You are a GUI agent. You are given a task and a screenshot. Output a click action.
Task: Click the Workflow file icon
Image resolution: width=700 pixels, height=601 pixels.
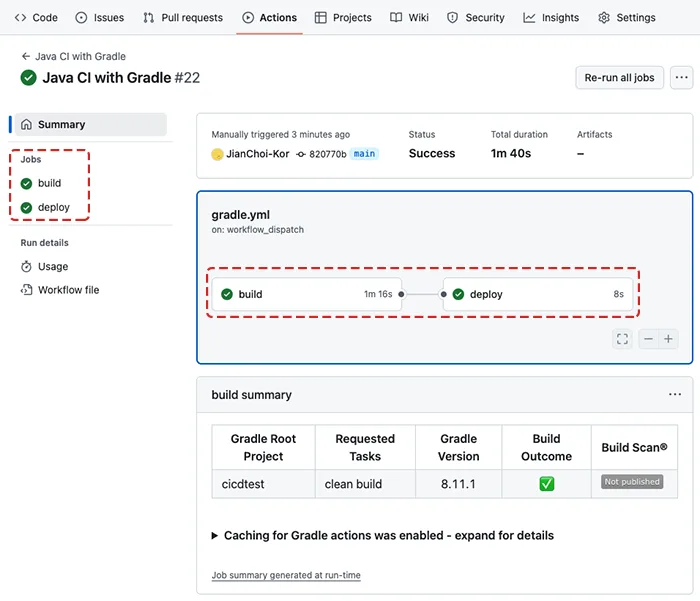click(26, 290)
